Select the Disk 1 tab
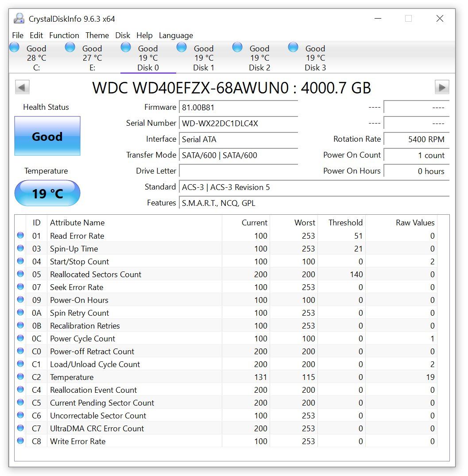Viewport: 468px width, 476px height. click(204, 58)
